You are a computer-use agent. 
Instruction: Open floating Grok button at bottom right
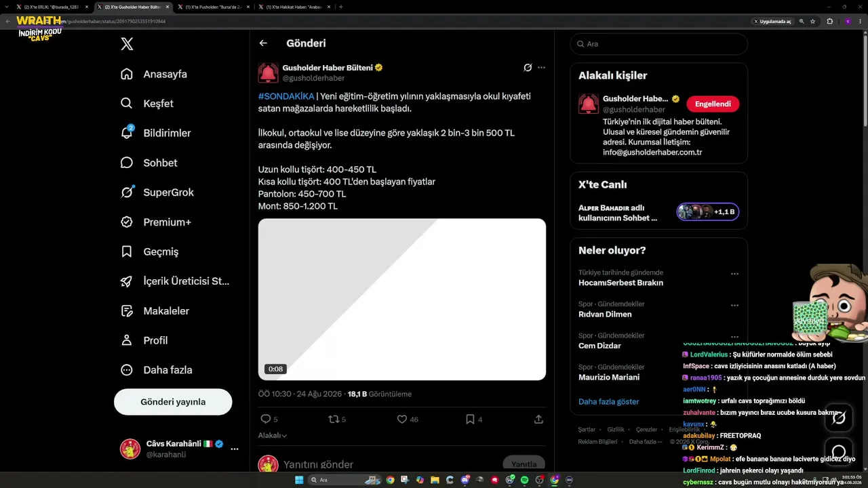pos(839,418)
